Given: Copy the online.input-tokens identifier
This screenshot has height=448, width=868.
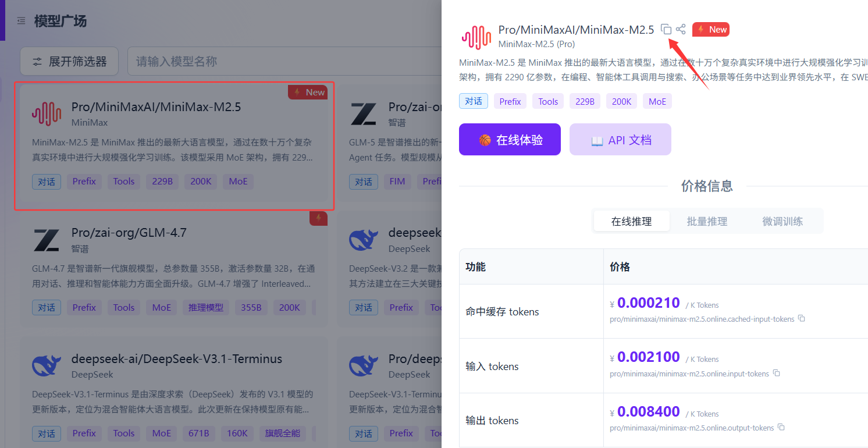Looking at the screenshot, I should pos(776,374).
